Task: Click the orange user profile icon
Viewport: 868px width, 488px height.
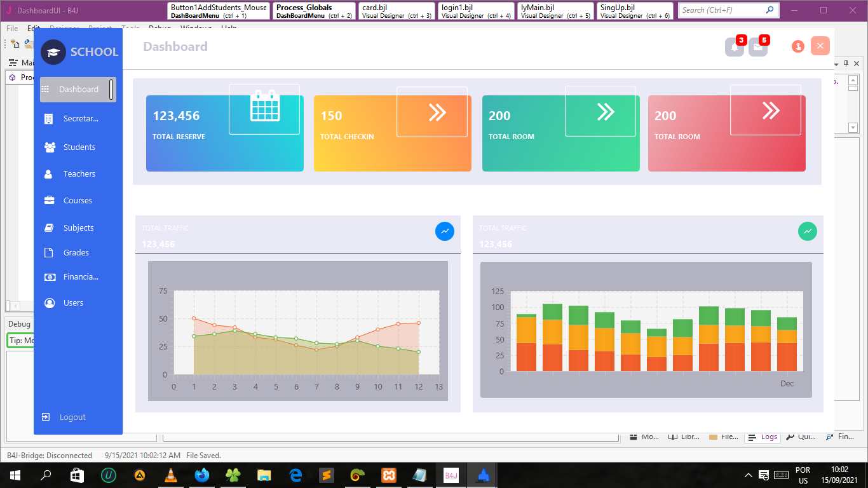Action: click(x=798, y=46)
